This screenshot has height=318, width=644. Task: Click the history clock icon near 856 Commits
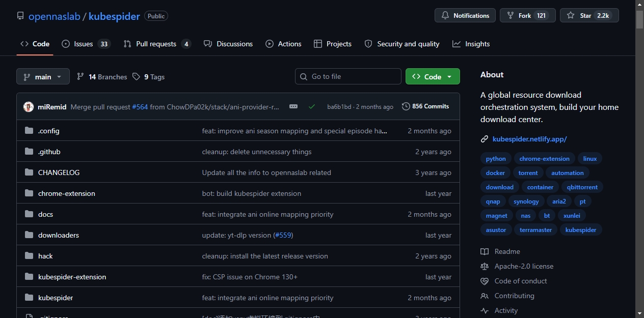406,106
